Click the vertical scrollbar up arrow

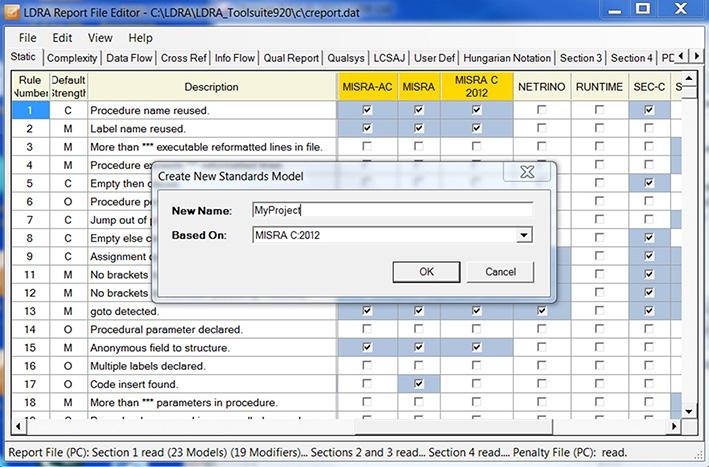689,79
